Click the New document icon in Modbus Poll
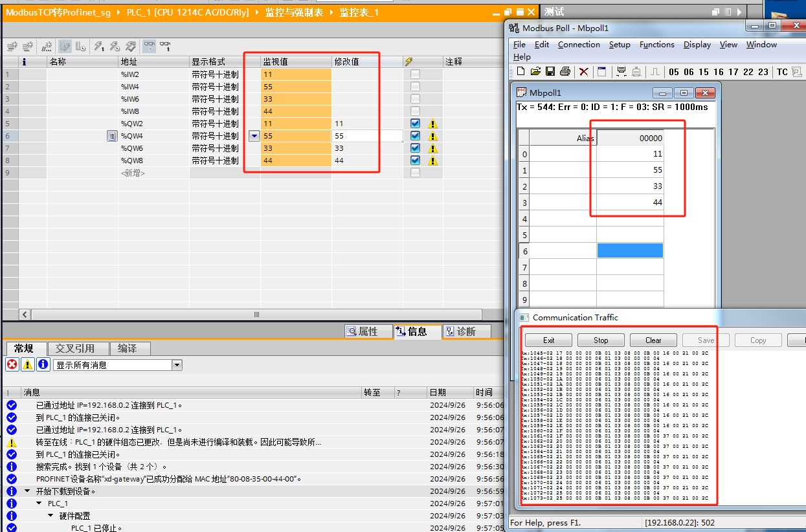This screenshot has width=806, height=532. click(521, 71)
